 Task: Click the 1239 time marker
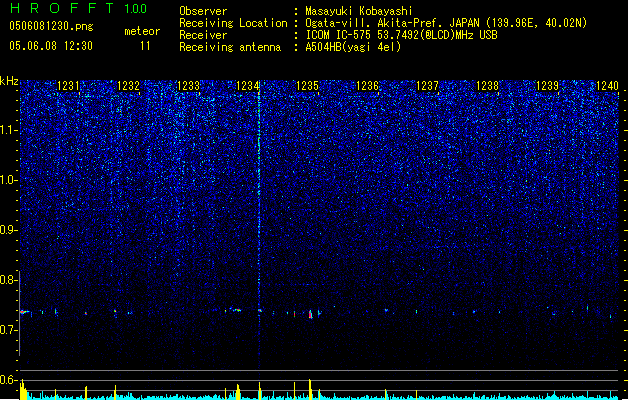click(547, 86)
